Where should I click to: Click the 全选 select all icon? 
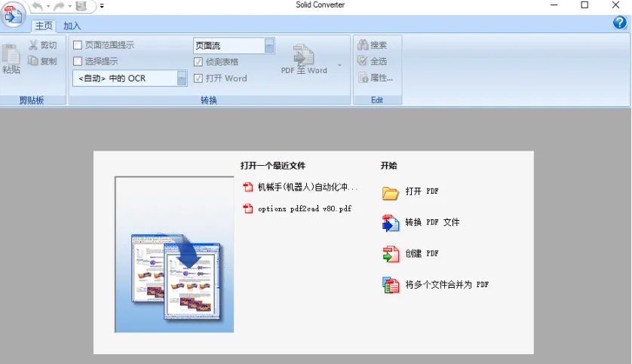(363, 61)
